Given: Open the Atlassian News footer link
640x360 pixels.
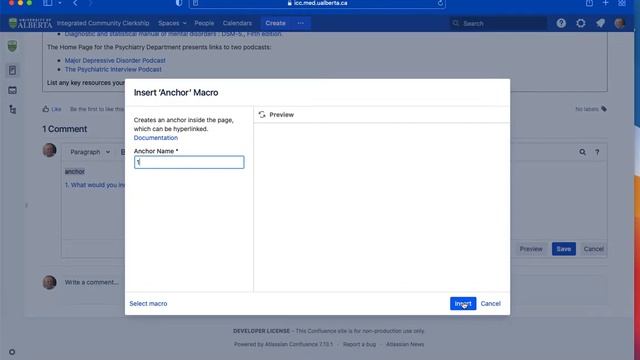Looking at the screenshot, I should 405,344.
